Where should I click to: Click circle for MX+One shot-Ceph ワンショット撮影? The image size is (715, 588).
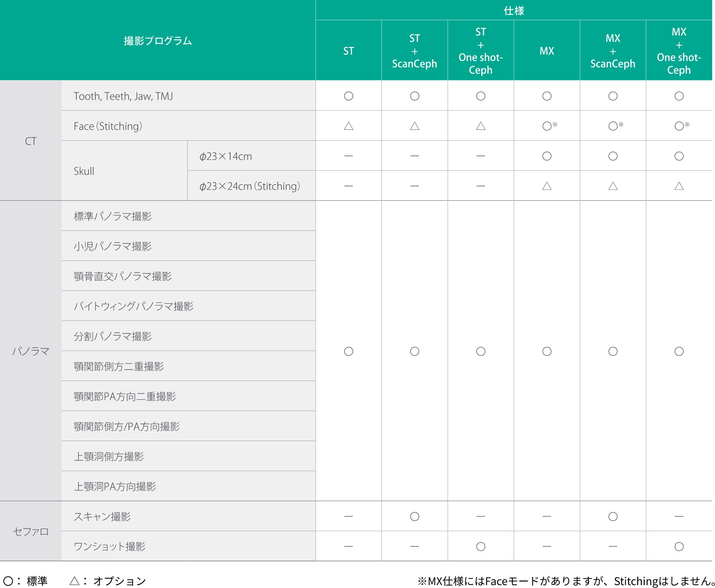(679, 546)
